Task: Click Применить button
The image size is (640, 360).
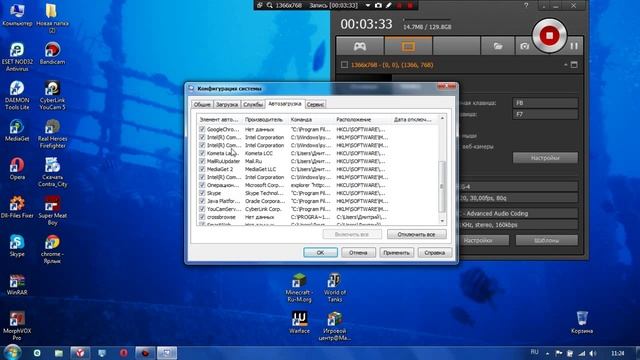Action: point(396,253)
